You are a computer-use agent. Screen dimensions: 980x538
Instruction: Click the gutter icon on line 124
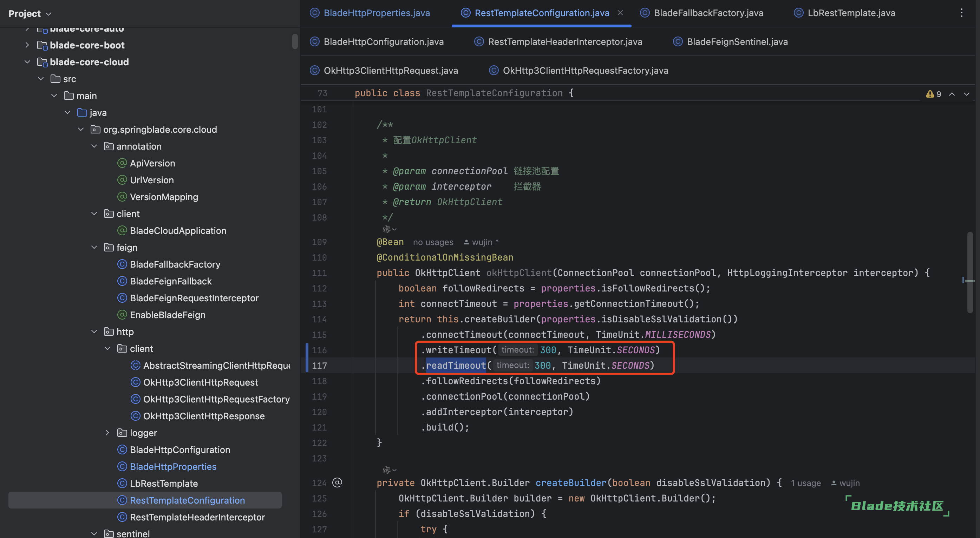(337, 483)
